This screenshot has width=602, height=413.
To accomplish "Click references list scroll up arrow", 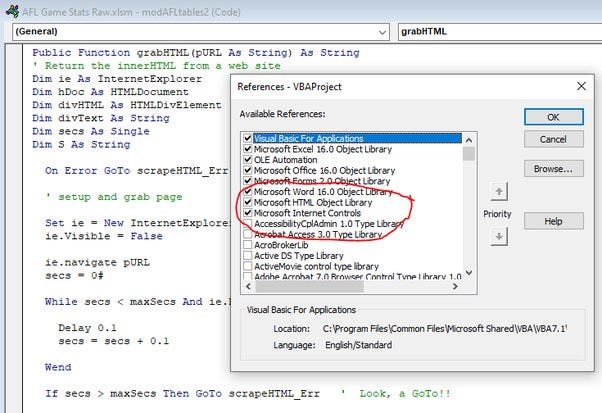I will pyautogui.click(x=469, y=140).
